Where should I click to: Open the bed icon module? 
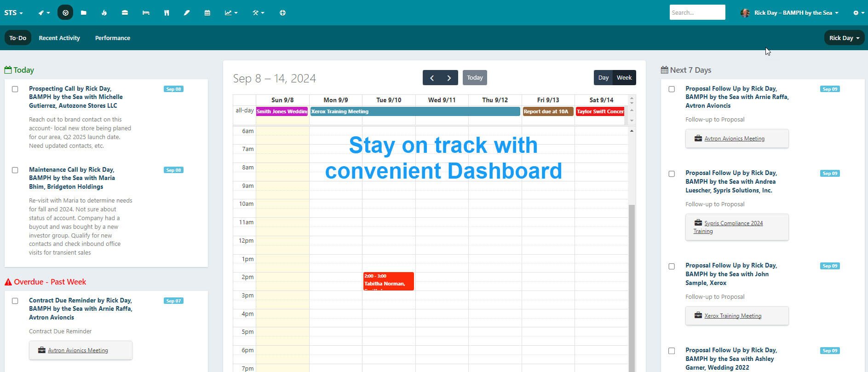pos(146,13)
